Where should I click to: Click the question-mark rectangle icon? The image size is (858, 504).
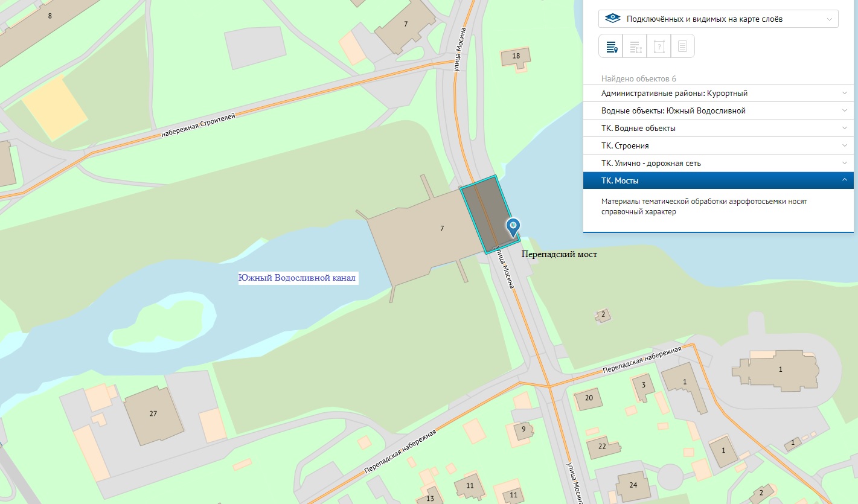659,46
